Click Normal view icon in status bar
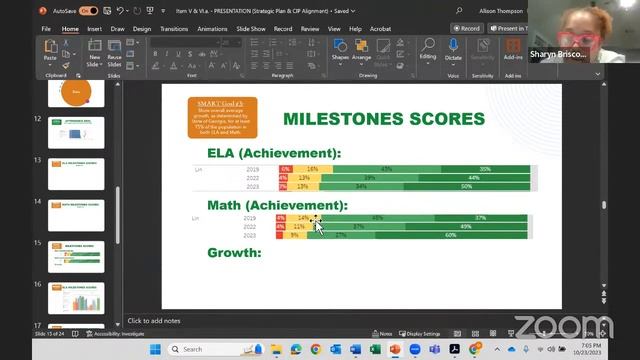The image size is (640, 360). pos(457,333)
